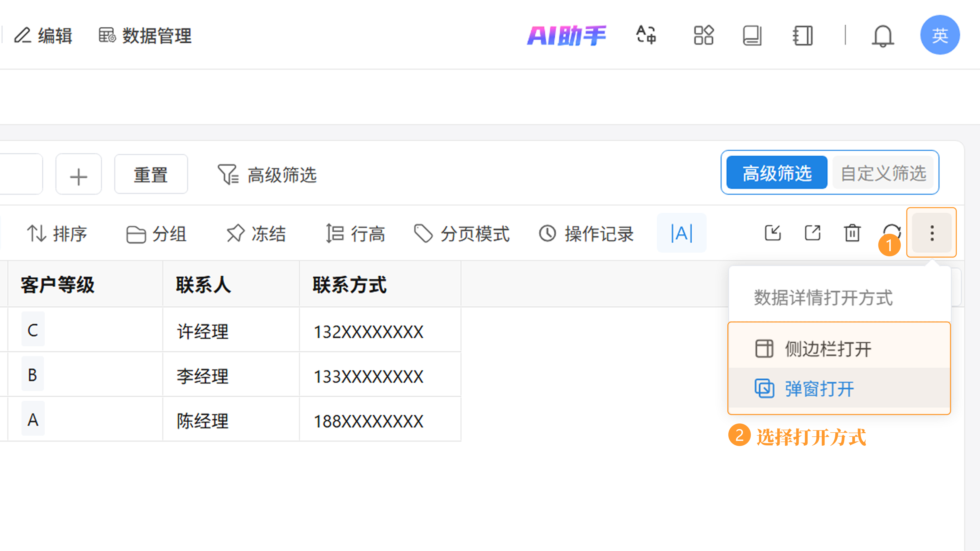Click the import data icon
Image resolution: width=980 pixels, height=551 pixels.
coord(773,233)
